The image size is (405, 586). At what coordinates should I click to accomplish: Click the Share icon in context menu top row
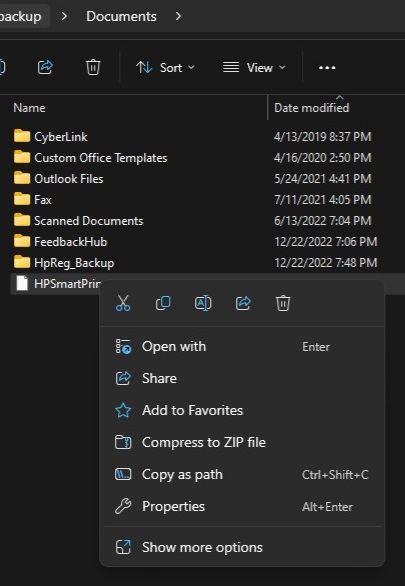(243, 303)
